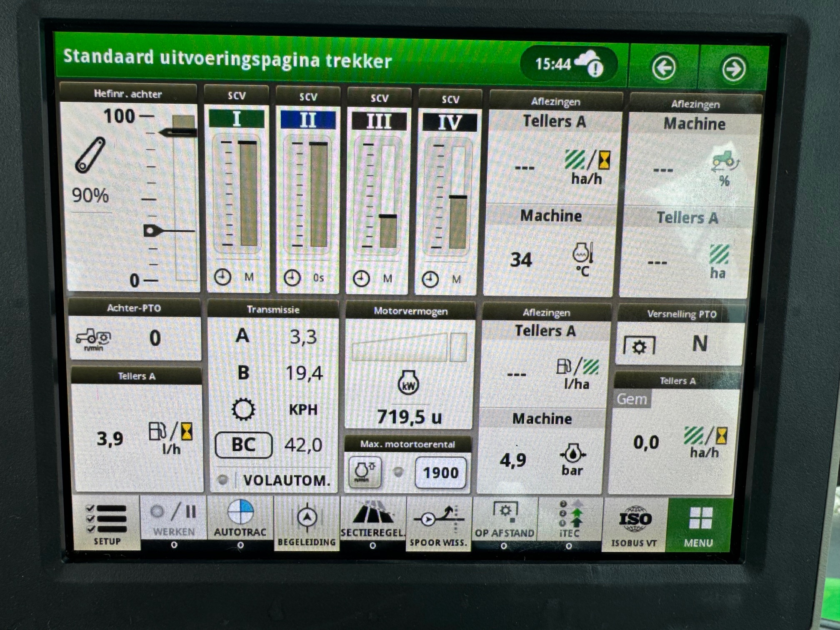Open SCV IV timer clock icon
Image resolution: width=840 pixels, height=630 pixels.
(430, 279)
